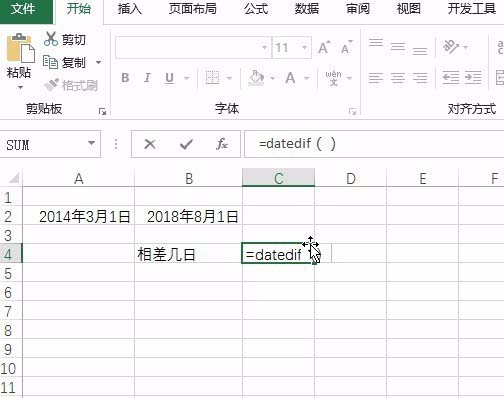The width and height of the screenshot is (504, 398).
Task: Click the fill color bucket icon
Action: coord(256,78)
